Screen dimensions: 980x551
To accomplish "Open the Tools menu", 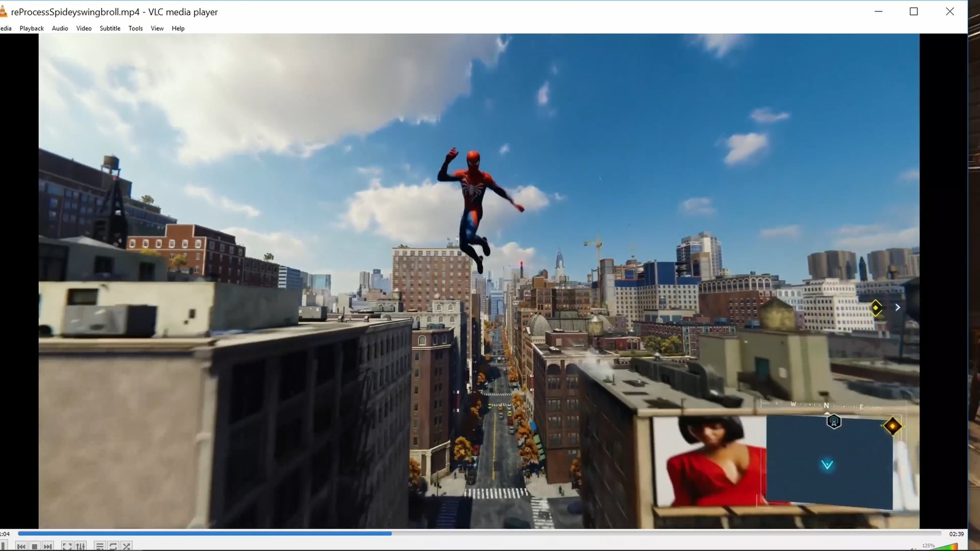I will (x=136, y=28).
